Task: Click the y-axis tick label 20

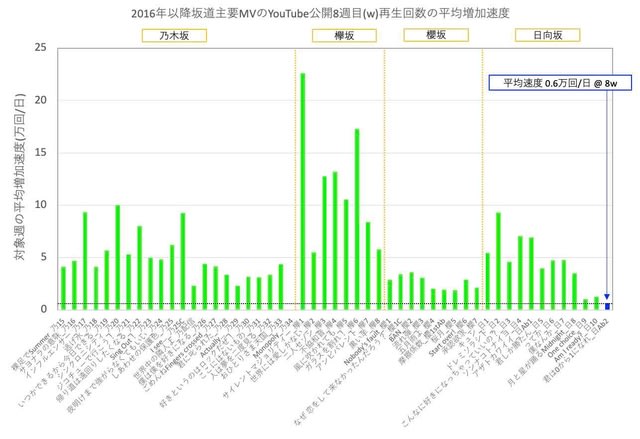Action: [x=41, y=100]
